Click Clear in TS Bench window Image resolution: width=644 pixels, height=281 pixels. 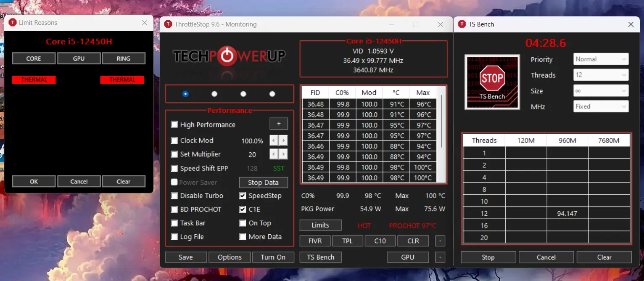604,257
